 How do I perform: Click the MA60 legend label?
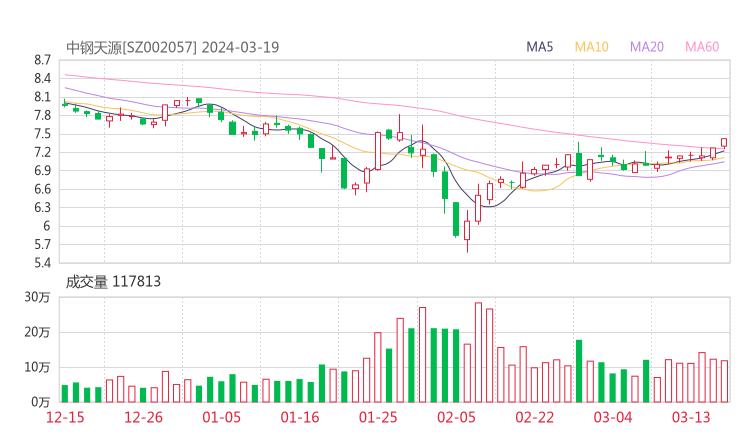[702, 47]
